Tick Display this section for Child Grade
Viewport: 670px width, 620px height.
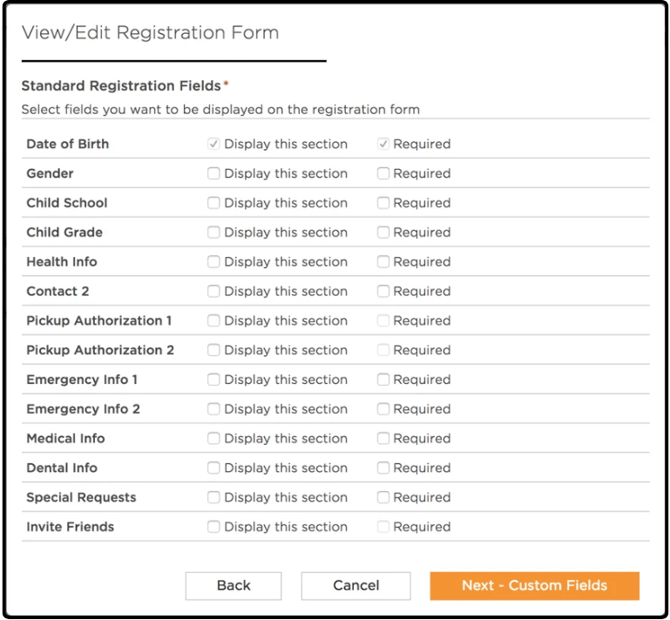214,232
